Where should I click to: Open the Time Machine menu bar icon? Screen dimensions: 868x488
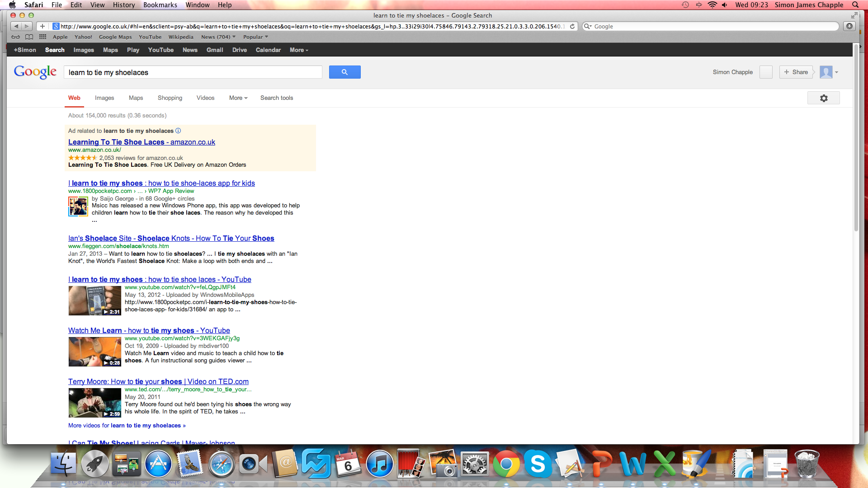(685, 5)
